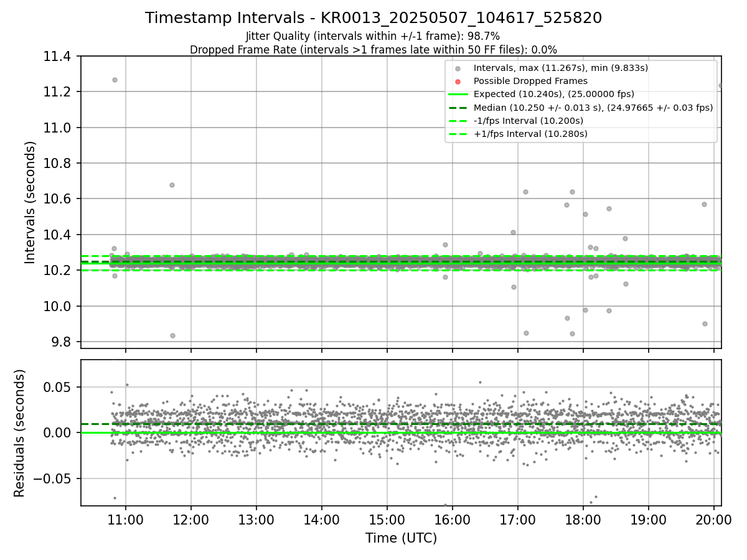Click legend entry "-1/fps Interval (10.200s)"
Screen dimensions: 747x560
pos(530,121)
